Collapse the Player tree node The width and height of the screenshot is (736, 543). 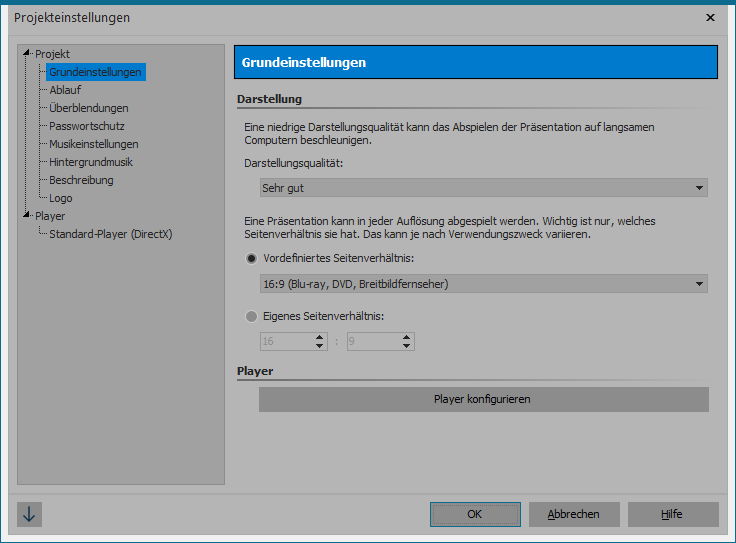28,215
